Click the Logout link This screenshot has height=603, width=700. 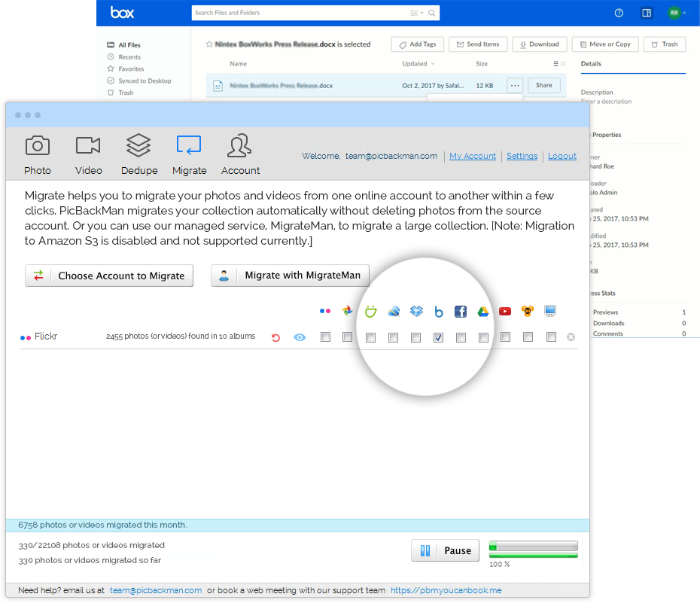(562, 157)
